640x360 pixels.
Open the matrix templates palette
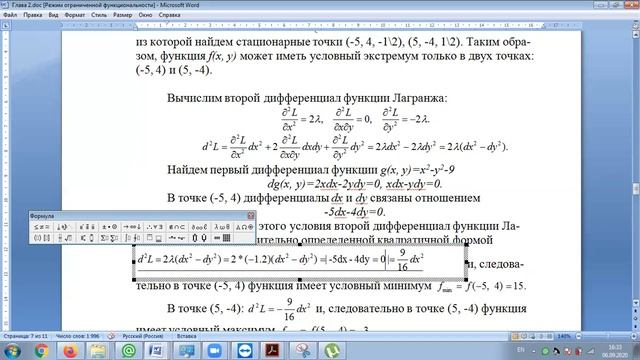[x=223, y=238]
